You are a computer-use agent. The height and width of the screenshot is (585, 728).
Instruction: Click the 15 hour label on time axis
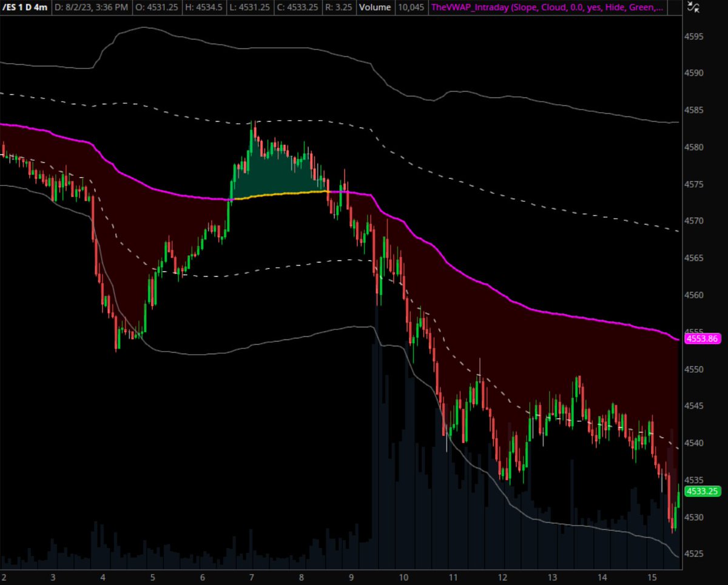click(x=652, y=578)
